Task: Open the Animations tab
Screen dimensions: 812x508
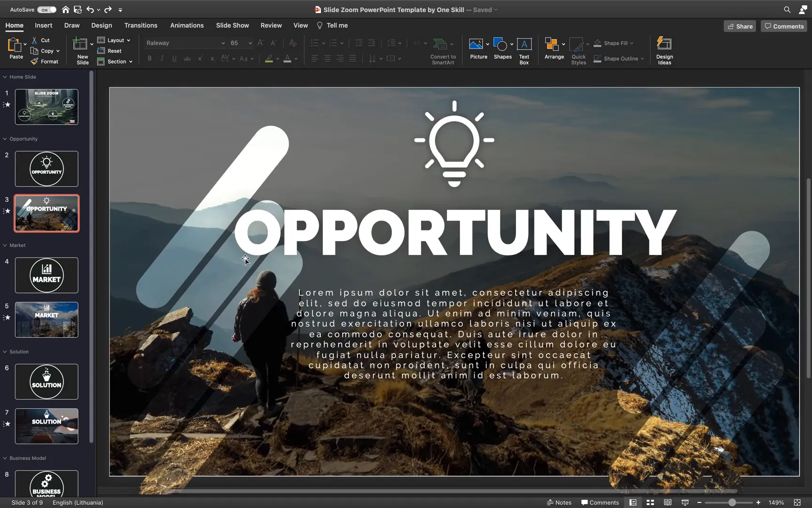Action: [x=187, y=25]
